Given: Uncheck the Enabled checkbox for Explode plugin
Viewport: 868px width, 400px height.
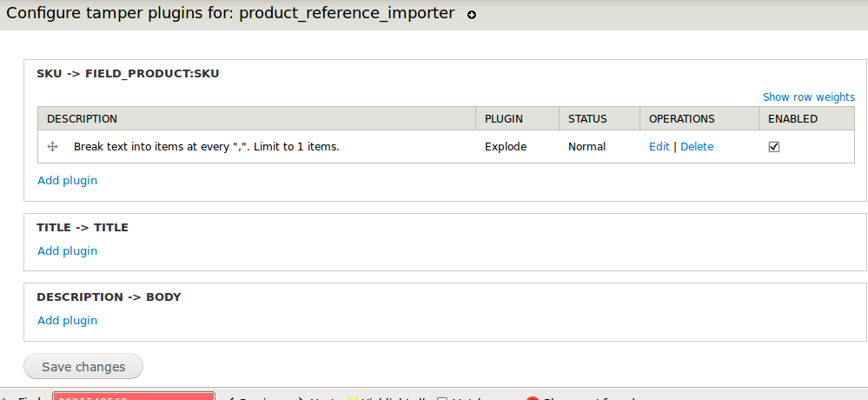Looking at the screenshot, I should pos(774,147).
